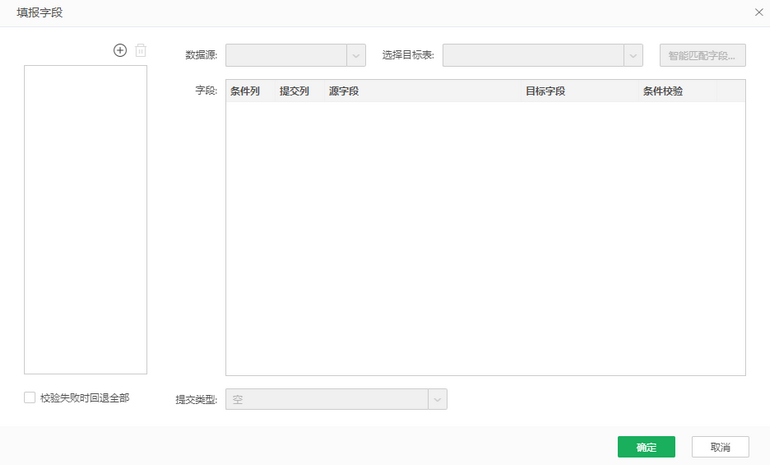Screen dimensions: 770x465
Task: Click the trash delete icon
Action: point(140,50)
